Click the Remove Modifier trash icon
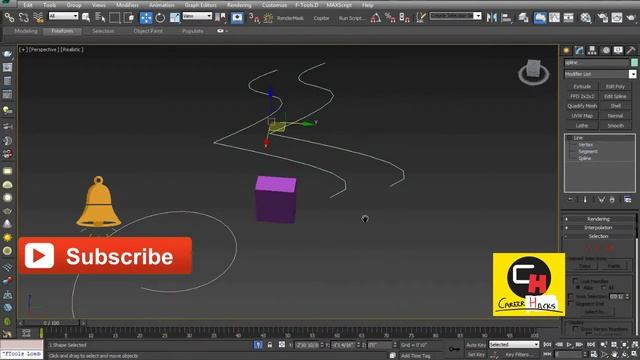The height and width of the screenshot is (360, 640). (x=612, y=199)
